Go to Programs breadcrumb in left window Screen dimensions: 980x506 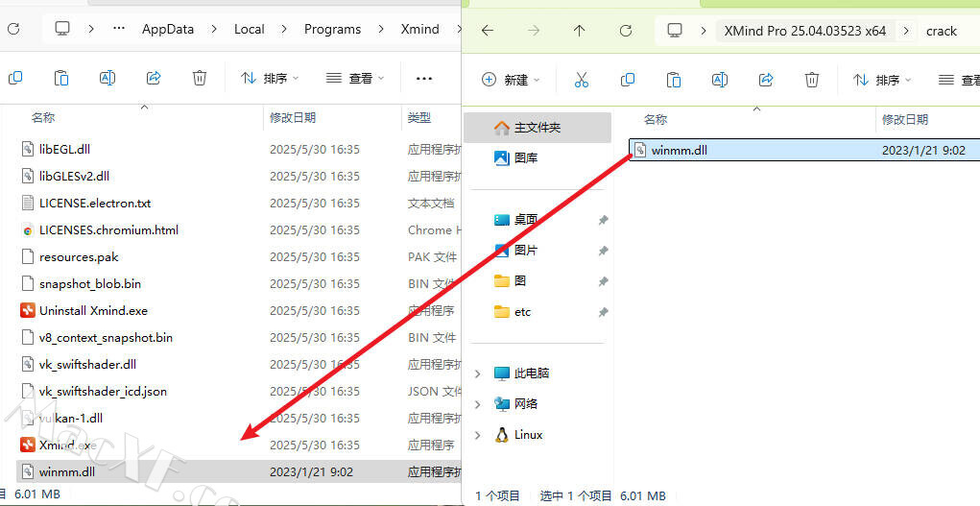click(x=332, y=29)
